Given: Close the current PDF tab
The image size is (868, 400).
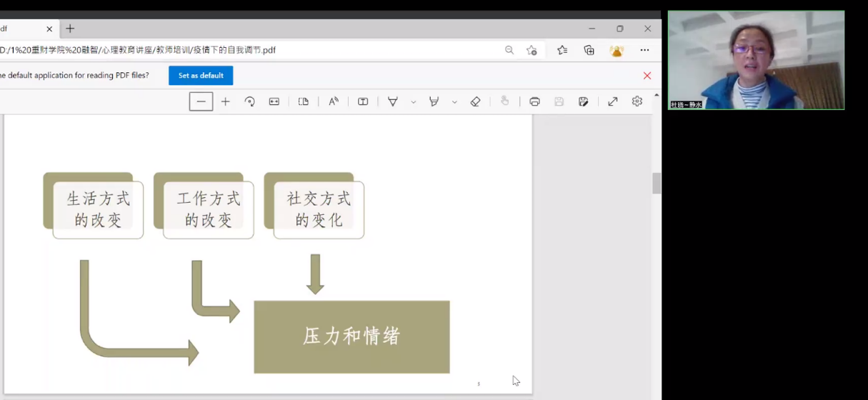Looking at the screenshot, I should point(49,29).
